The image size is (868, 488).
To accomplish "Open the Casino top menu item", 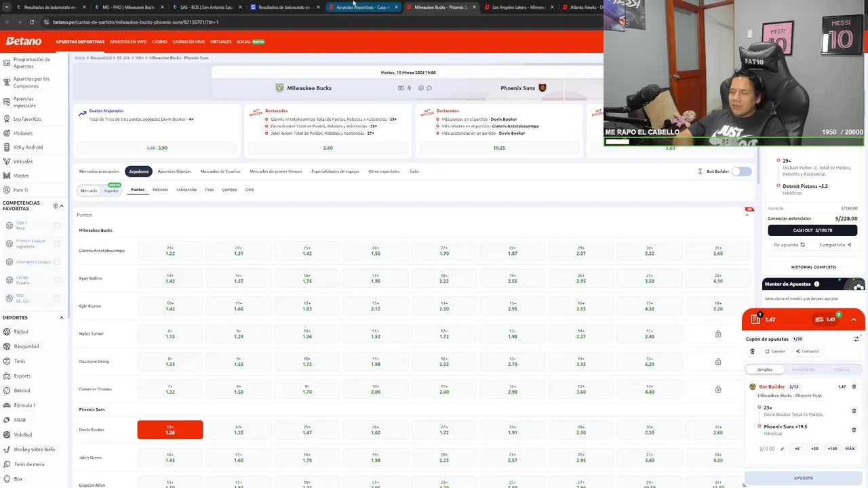I will pos(159,41).
